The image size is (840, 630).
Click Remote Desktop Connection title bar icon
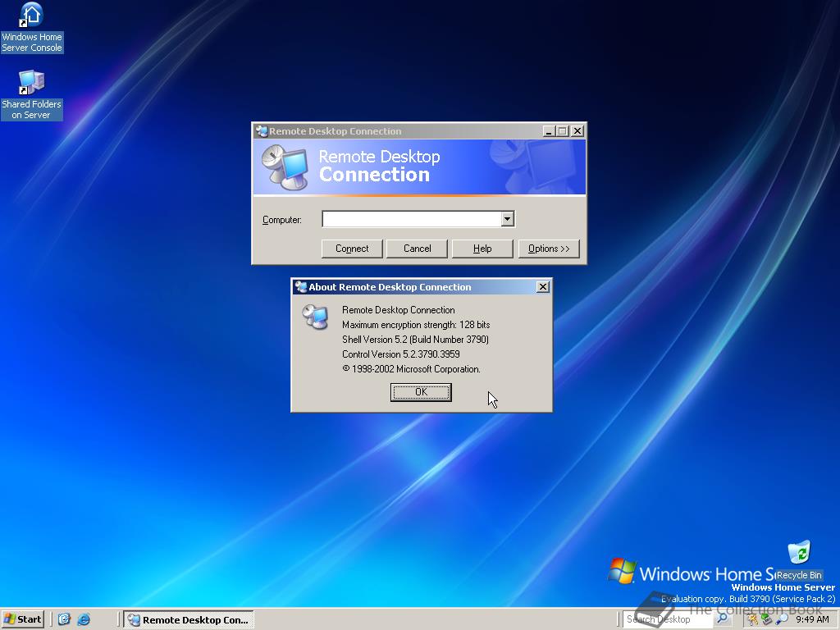tap(262, 131)
